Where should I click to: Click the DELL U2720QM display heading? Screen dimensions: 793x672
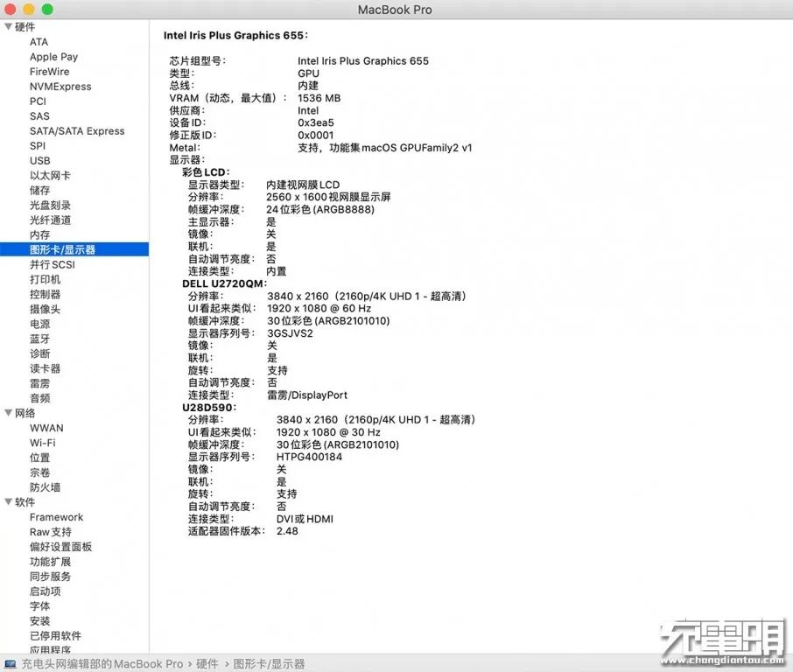pyautogui.click(x=225, y=283)
